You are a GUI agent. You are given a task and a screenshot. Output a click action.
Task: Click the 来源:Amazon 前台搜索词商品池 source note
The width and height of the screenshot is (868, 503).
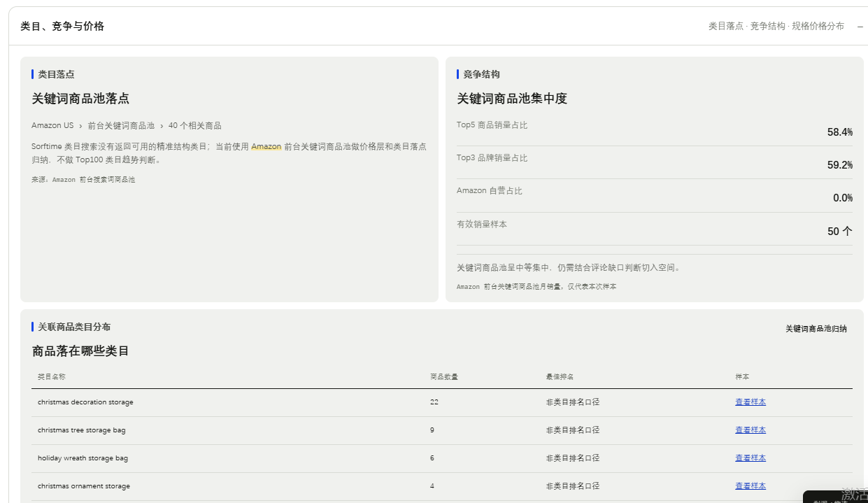point(83,180)
